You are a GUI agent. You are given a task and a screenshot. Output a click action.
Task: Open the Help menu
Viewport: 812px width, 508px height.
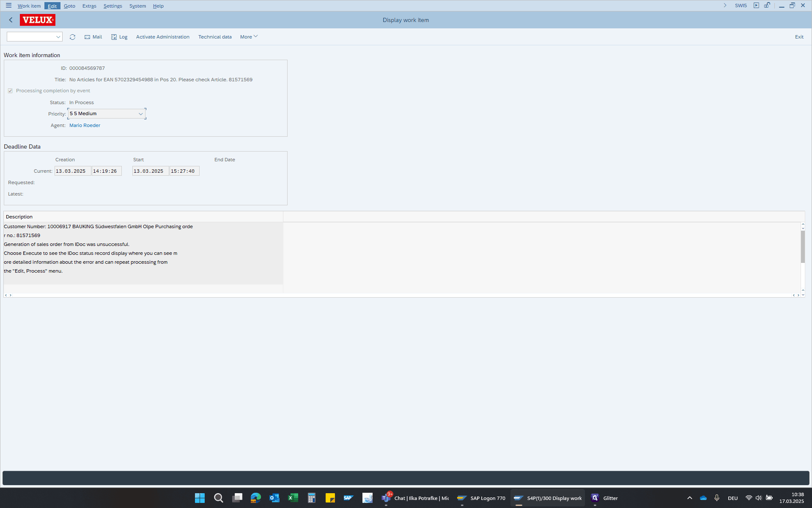click(x=158, y=6)
